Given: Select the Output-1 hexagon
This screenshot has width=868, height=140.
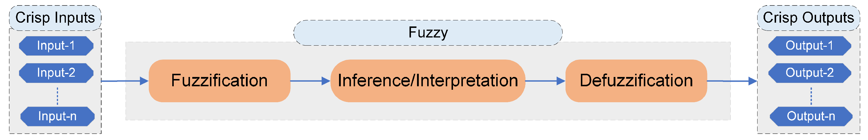Looking at the screenshot, I should [809, 46].
